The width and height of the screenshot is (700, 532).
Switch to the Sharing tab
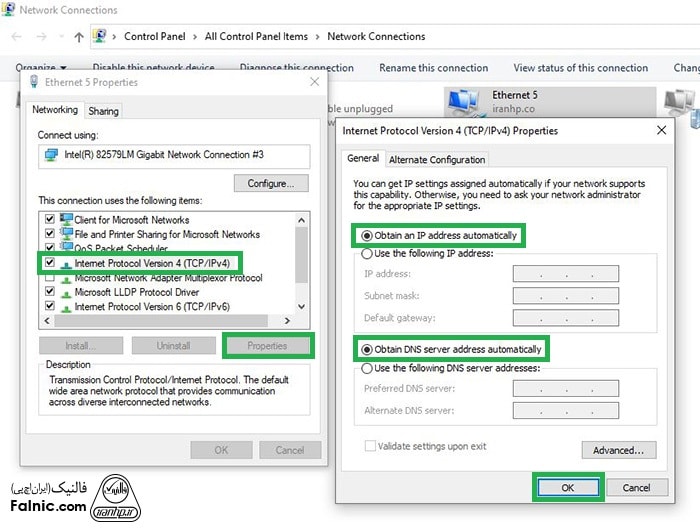point(103,111)
